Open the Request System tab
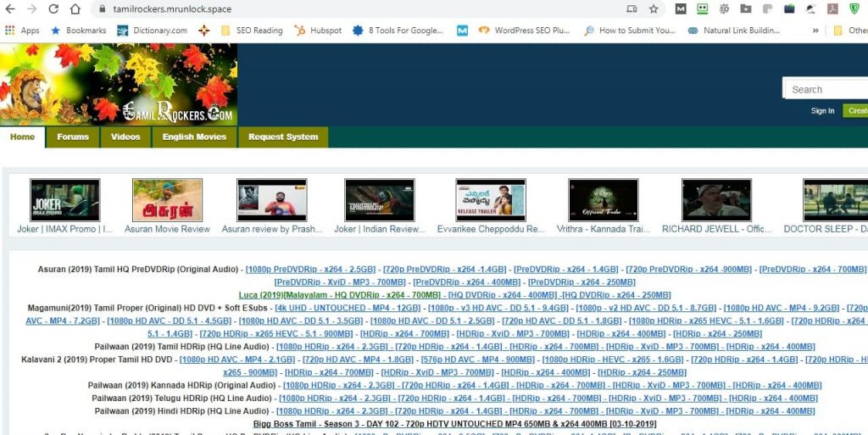This screenshot has height=435, width=868. pyautogui.click(x=283, y=137)
